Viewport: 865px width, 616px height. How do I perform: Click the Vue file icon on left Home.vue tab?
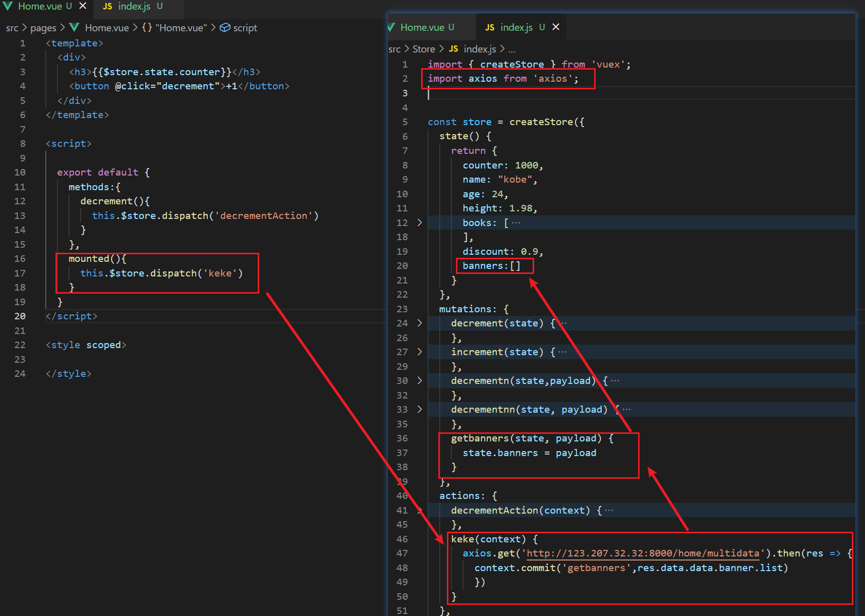(8, 6)
